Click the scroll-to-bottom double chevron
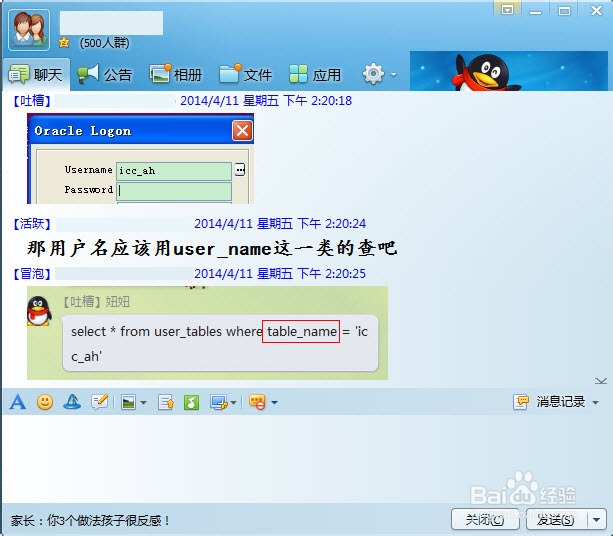Screen dimensions: 613x536 pos(600,381)
